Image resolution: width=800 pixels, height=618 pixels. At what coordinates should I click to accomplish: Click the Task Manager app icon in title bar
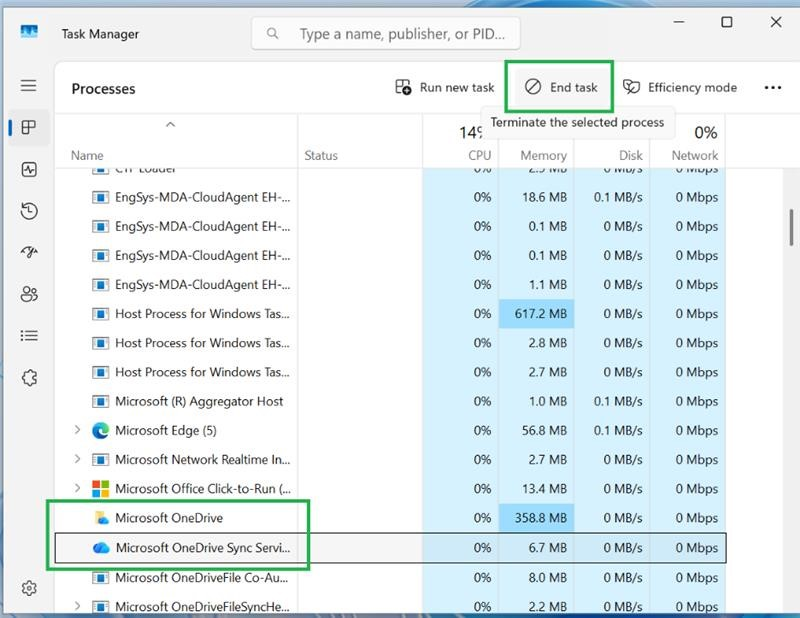pos(29,33)
